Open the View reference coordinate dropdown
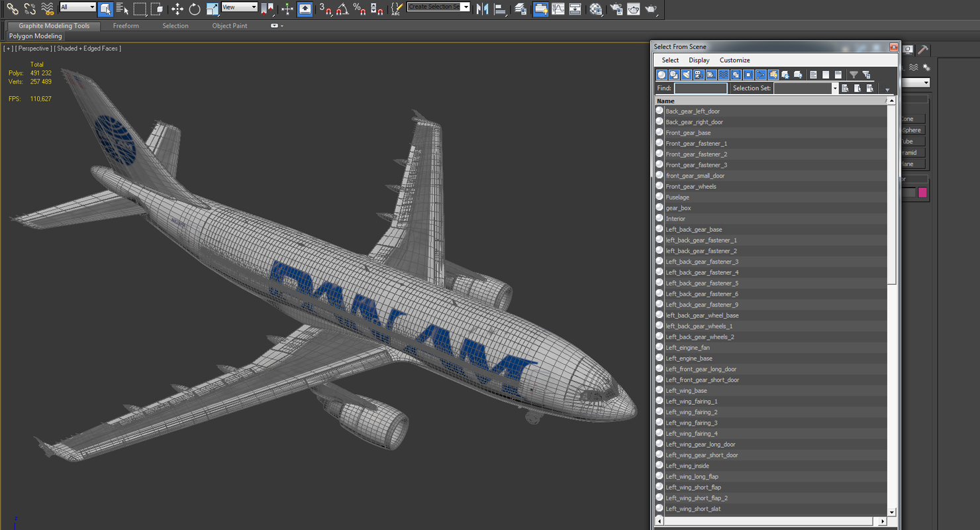980x530 pixels. [x=239, y=7]
